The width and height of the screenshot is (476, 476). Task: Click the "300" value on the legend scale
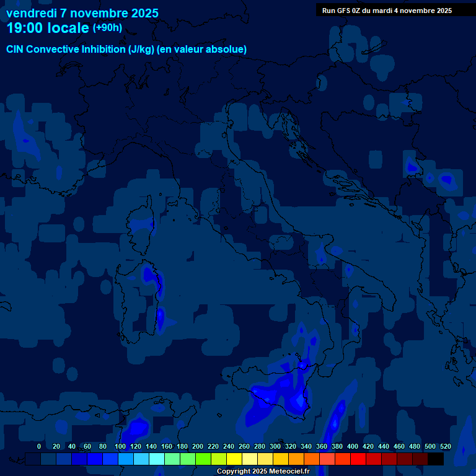[275, 446]
